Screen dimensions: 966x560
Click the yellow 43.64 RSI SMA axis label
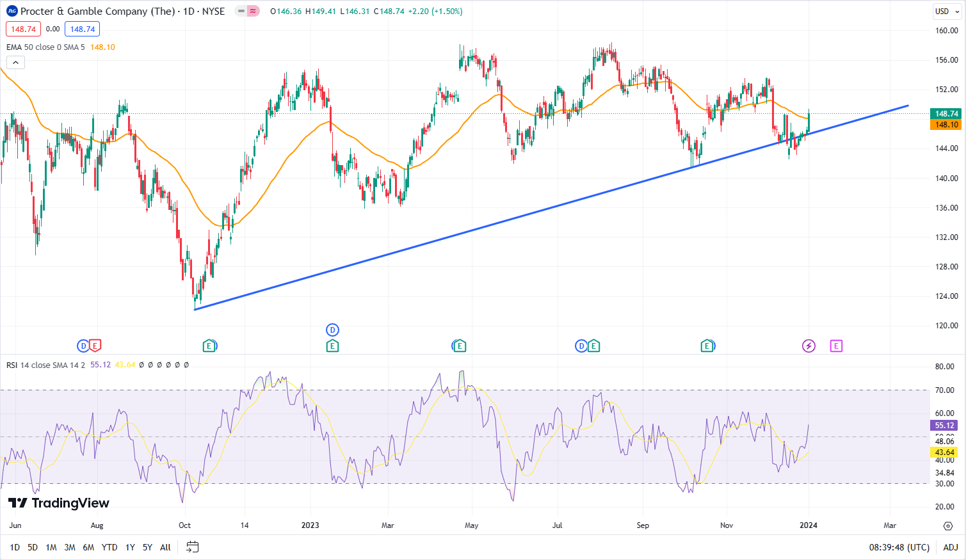pos(944,452)
